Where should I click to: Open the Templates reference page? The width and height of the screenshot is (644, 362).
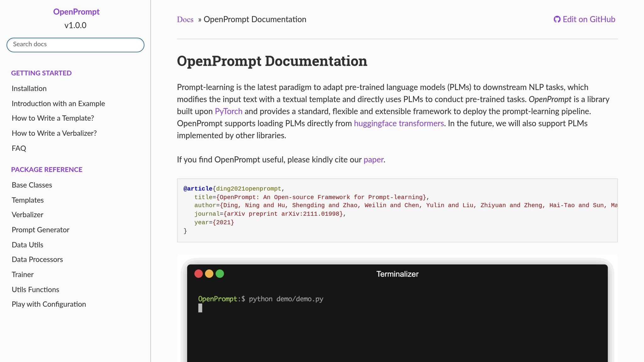(28, 200)
